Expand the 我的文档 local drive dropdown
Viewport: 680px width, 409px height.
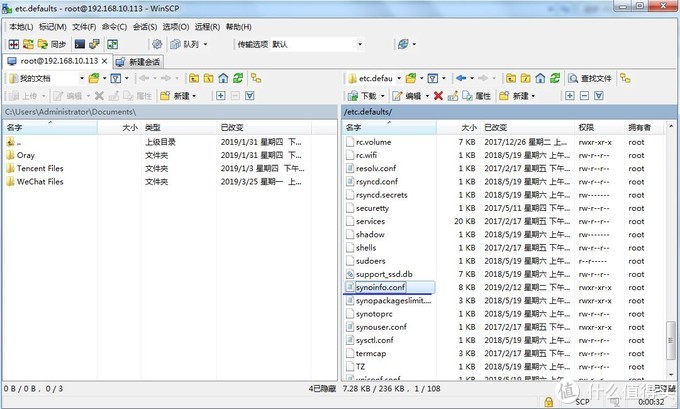point(82,78)
